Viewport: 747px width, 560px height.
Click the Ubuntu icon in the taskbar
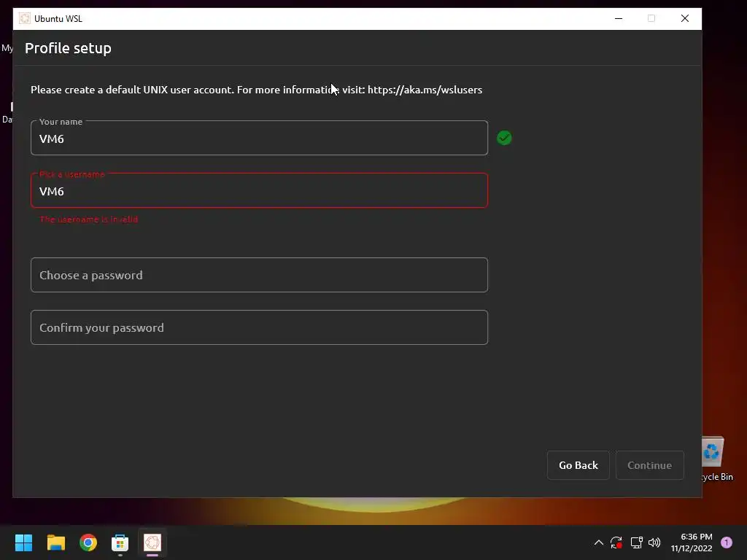coord(152,542)
